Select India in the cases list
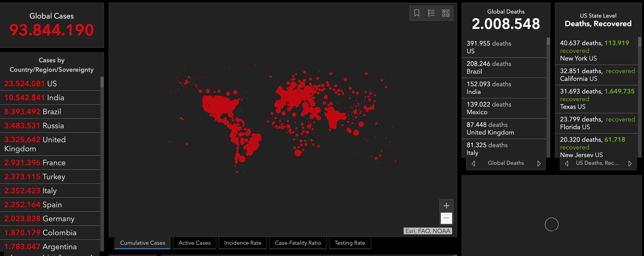The image size is (644, 256). point(50,98)
